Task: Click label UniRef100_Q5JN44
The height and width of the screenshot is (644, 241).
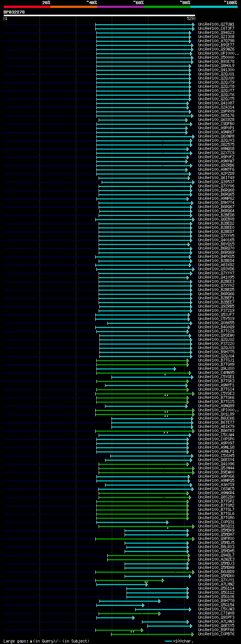Action: (216, 468)
